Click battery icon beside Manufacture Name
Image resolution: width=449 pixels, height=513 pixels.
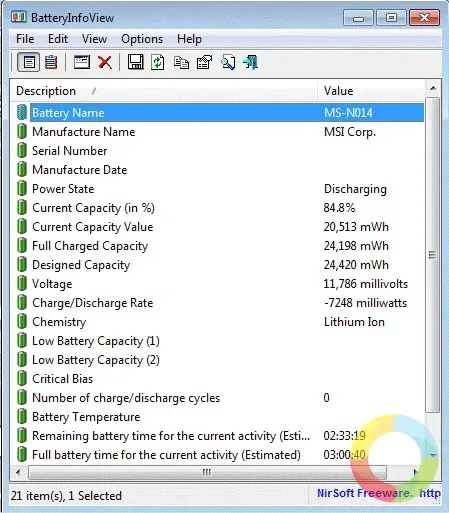pos(22,132)
